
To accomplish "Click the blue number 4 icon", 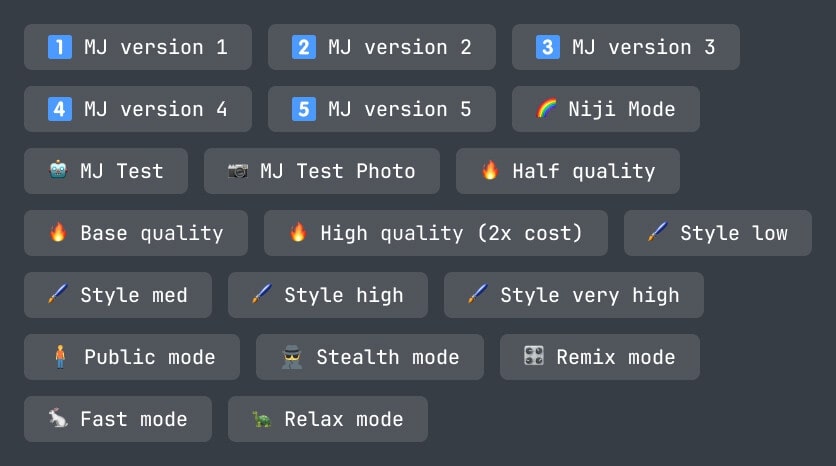I will point(60,109).
